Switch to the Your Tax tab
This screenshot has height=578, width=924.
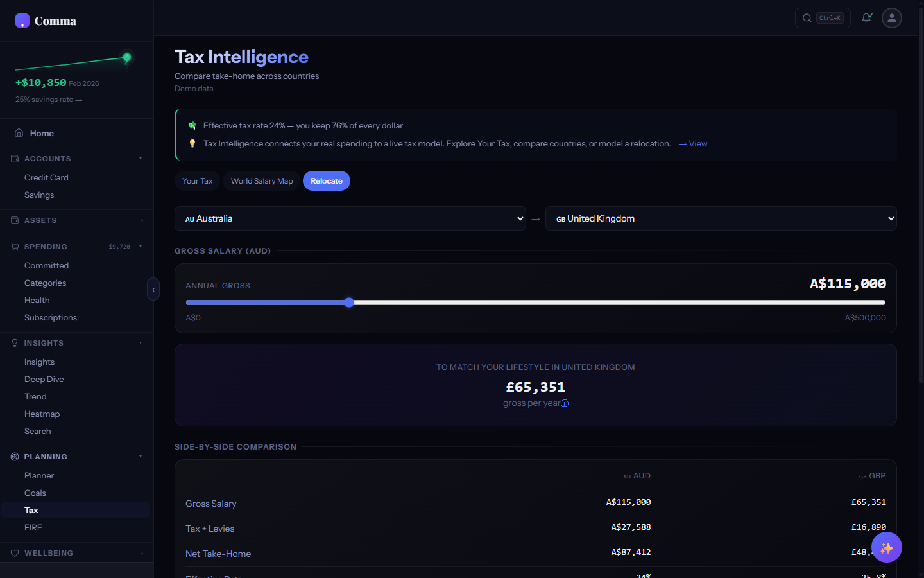tap(197, 181)
